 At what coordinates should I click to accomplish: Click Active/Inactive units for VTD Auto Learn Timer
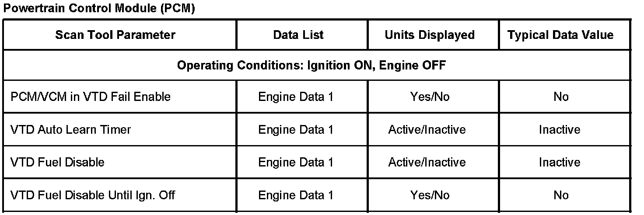[x=427, y=129]
